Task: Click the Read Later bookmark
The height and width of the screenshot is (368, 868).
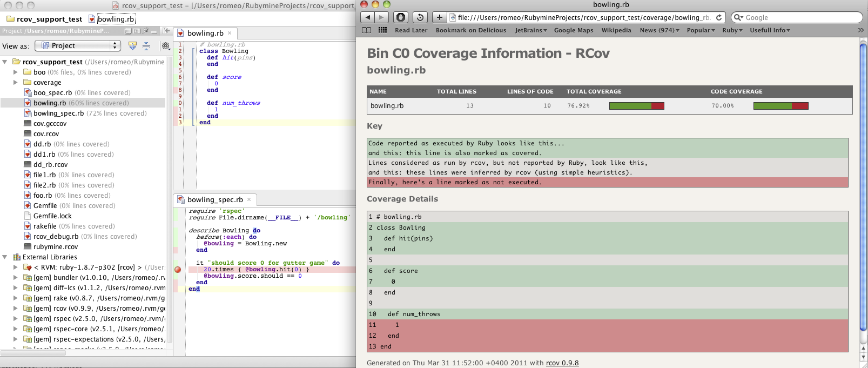Action: [x=411, y=30]
